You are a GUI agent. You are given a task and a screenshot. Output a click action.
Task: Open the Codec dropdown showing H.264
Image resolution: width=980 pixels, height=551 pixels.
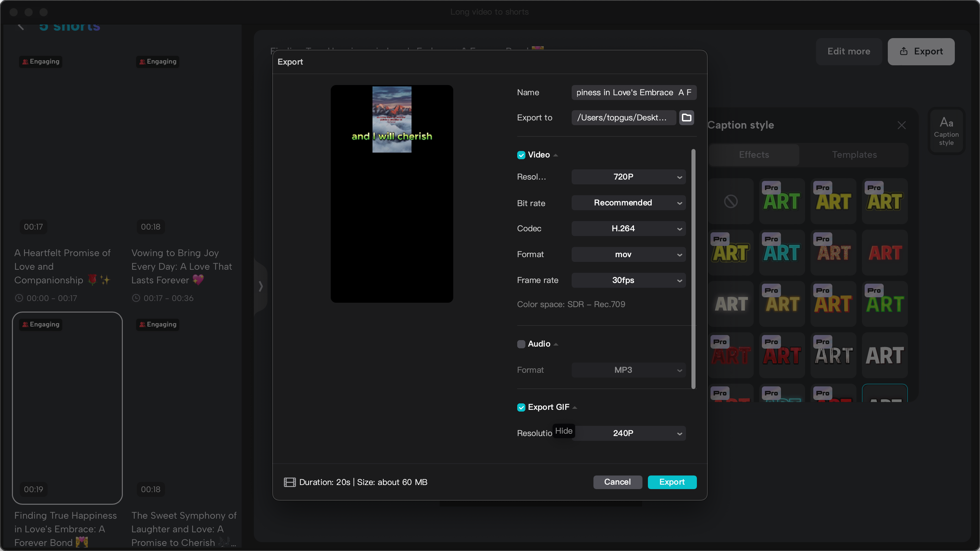click(628, 229)
